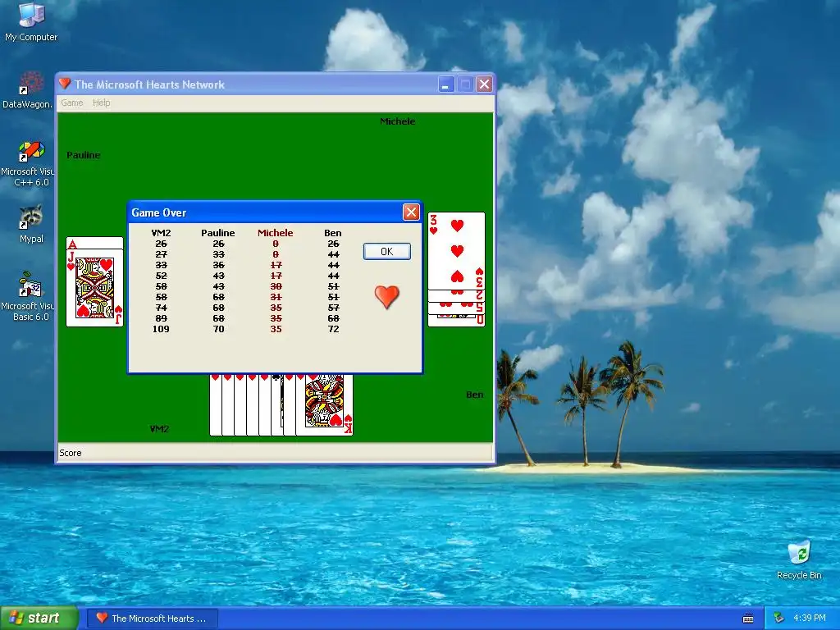Click the Michele player name on table

click(398, 121)
